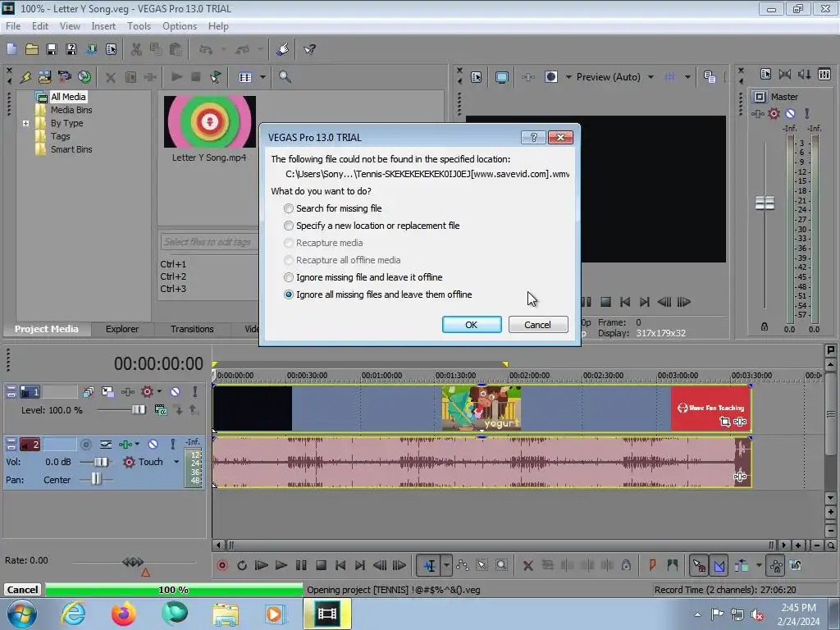Click the Go to Start transport button
This screenshot has width=840, height=630.
tap(340, 565)
